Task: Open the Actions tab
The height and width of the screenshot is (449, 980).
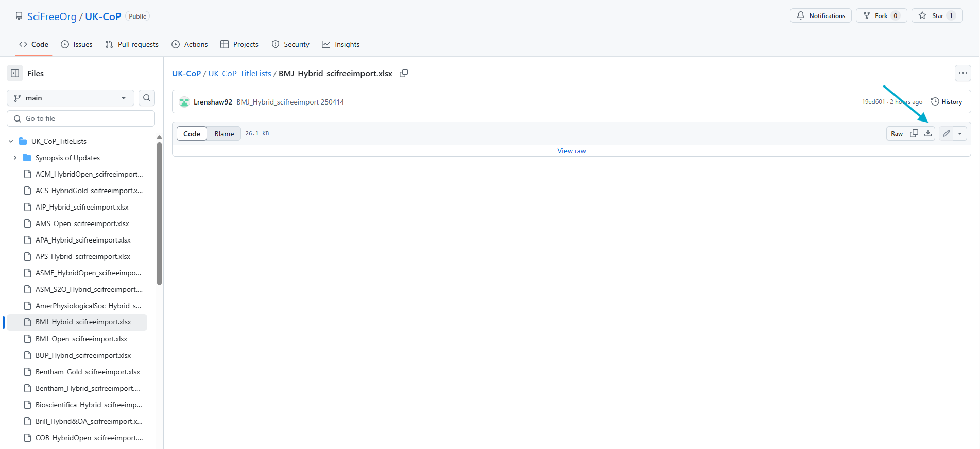Action: (x=190, y=44)
